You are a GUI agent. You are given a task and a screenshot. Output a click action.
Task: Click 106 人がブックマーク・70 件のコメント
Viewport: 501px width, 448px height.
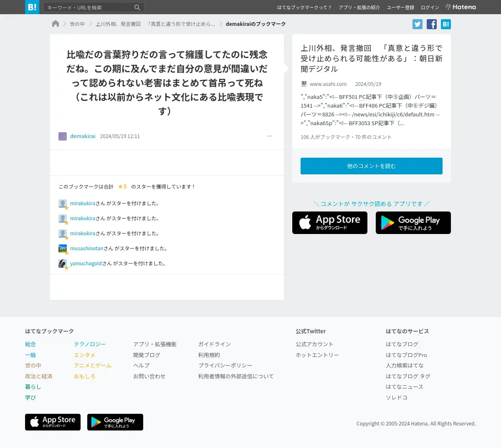346,137
